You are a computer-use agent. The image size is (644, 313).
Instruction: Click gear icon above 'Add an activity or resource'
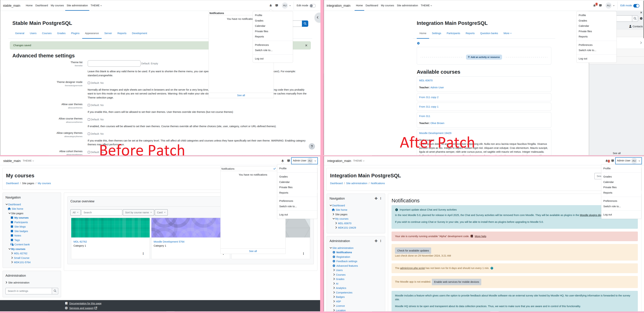tap(418, 43)
